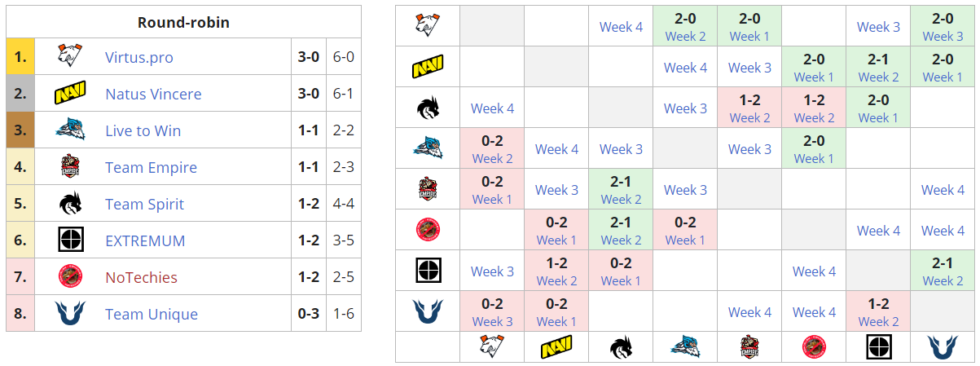Click Week 3 link in Team Unique crosstable row
Screen dimensions: 980x366
tap(492, 321)
